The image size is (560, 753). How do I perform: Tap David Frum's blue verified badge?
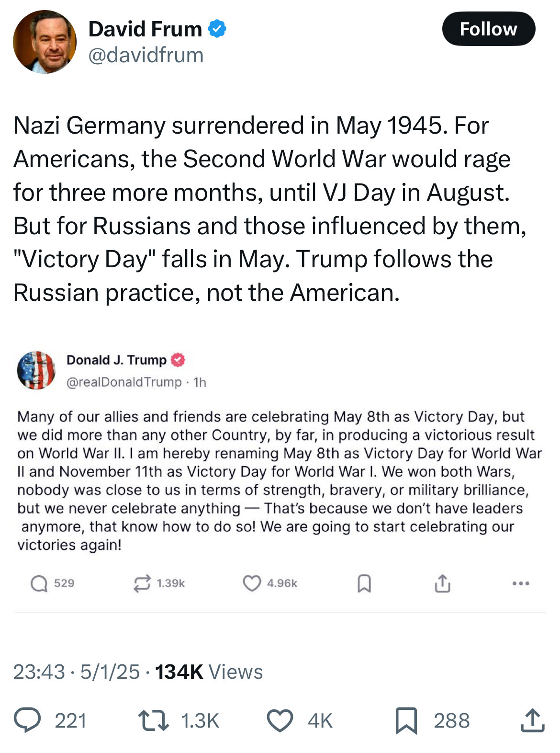pyautogui.click(x=217, y=29)
